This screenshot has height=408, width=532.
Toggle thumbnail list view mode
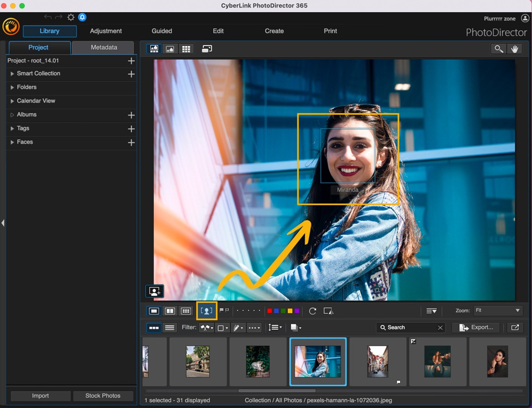click(x=169, y=327)
